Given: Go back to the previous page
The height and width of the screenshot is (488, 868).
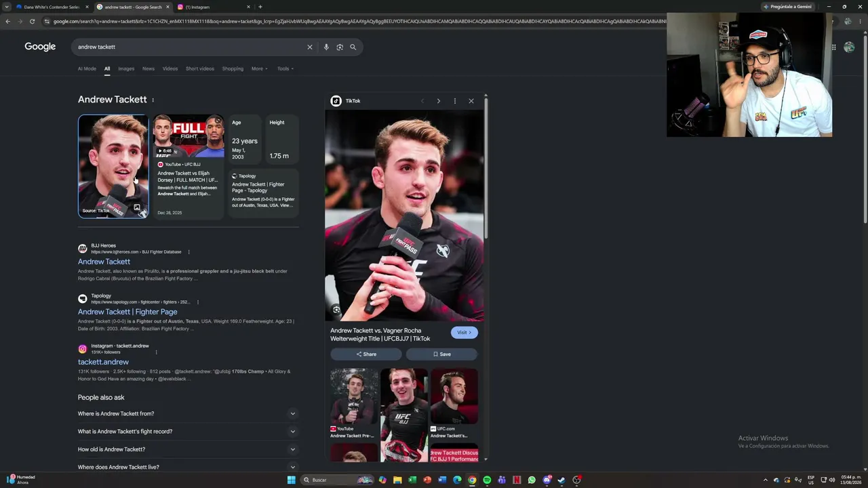Looking at the screenshot, I should point(7,21).
